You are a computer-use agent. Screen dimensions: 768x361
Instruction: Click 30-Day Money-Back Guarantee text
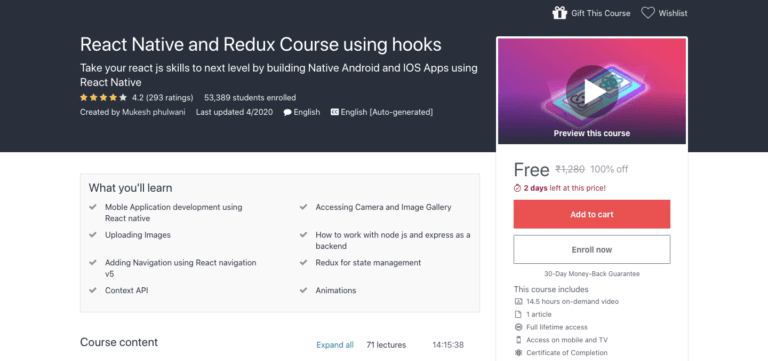click(592, 274)
